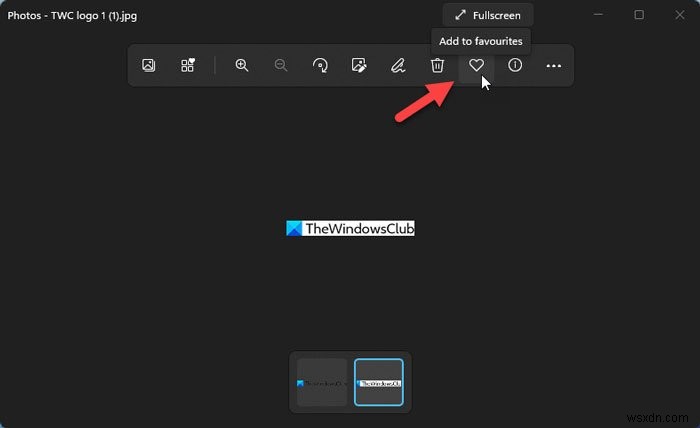Zoom in on the photo

click(x=242, y=66)
